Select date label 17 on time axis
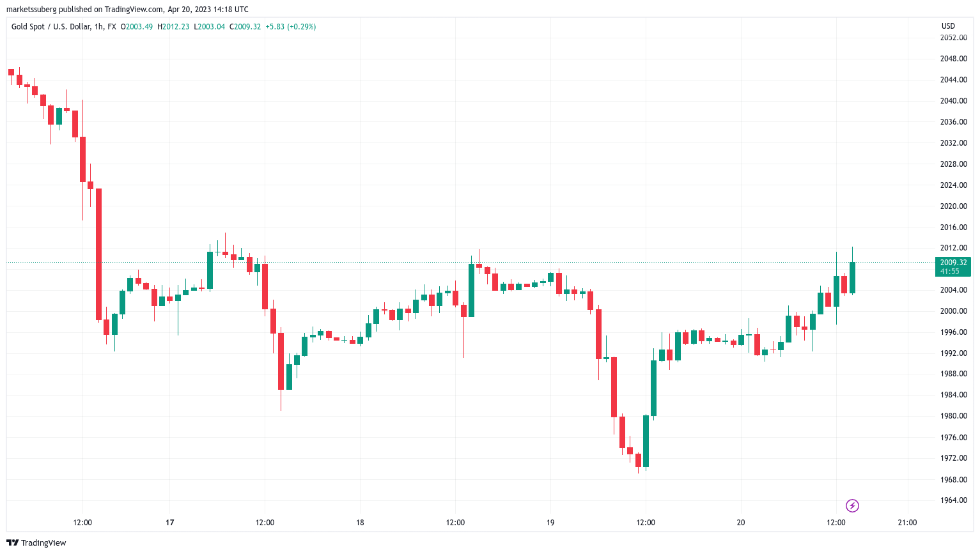Viewport: 980px width, 554px height. (169, 523)
